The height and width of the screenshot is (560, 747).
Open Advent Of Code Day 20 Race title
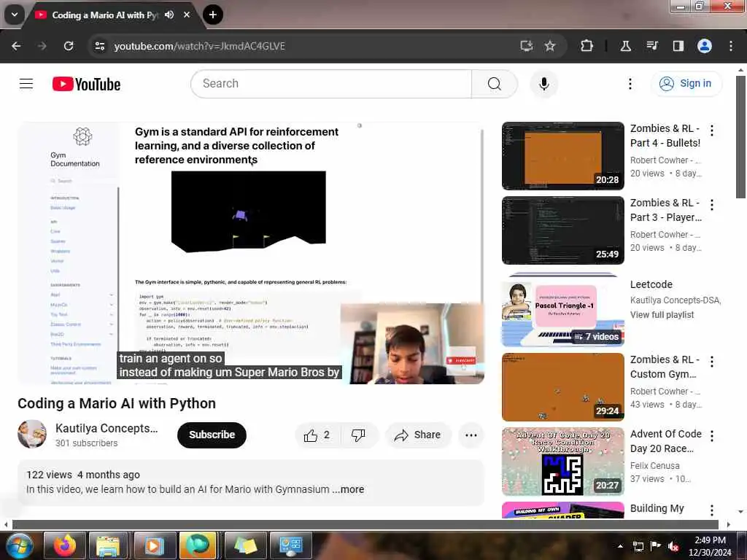pyautogui.click(x=665, y=441)
